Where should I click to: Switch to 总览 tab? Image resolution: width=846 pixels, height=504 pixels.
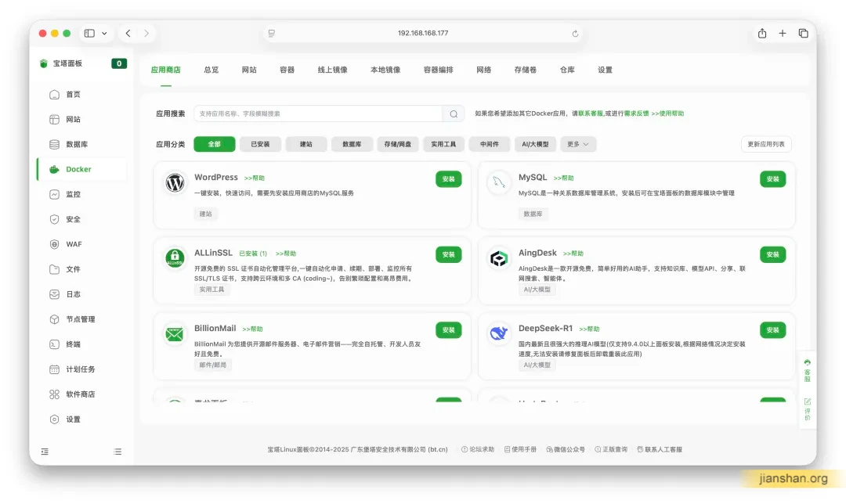[211, 70]
